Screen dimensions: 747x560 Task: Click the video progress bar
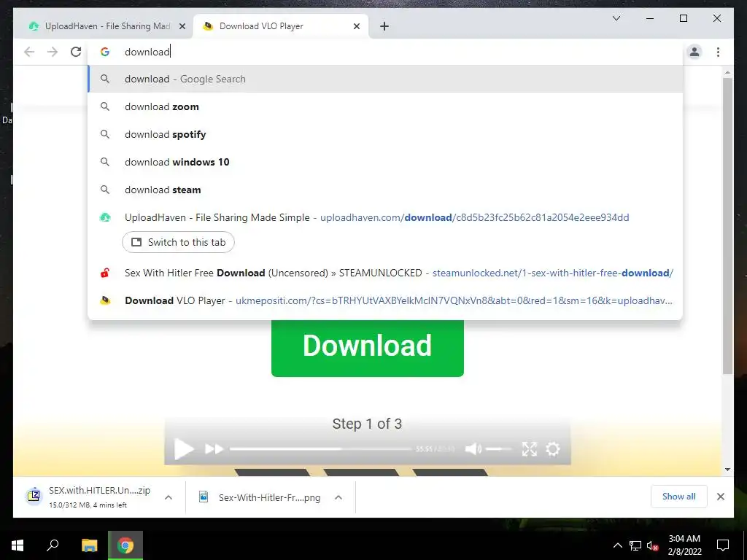click(x=321, y=448)
